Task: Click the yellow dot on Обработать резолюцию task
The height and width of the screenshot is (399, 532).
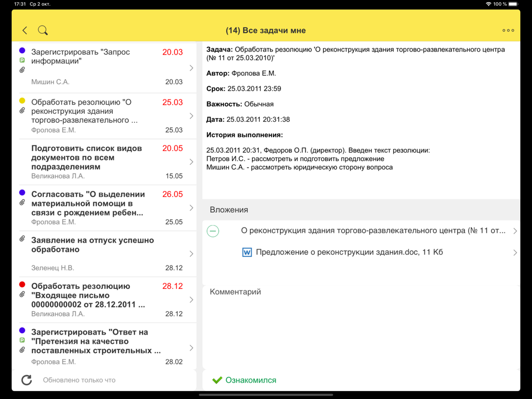Action: pos(22,101)
